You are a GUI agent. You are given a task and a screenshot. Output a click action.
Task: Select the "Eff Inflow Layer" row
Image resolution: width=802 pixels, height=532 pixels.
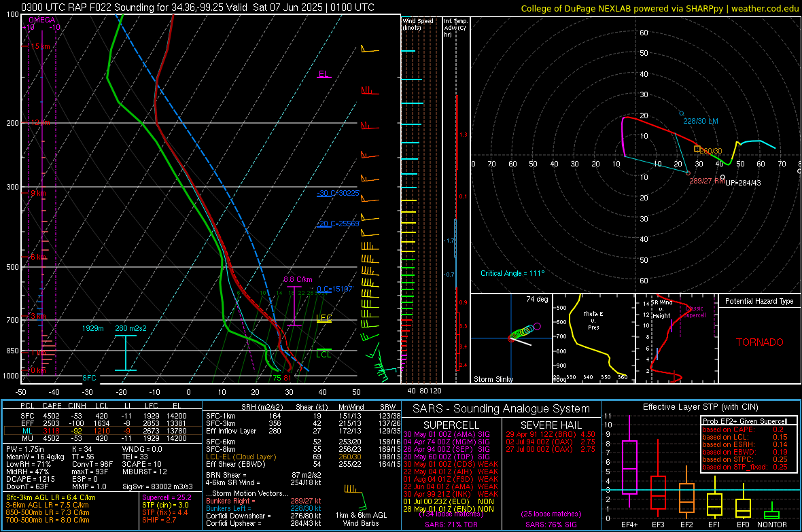click(302, 431)
